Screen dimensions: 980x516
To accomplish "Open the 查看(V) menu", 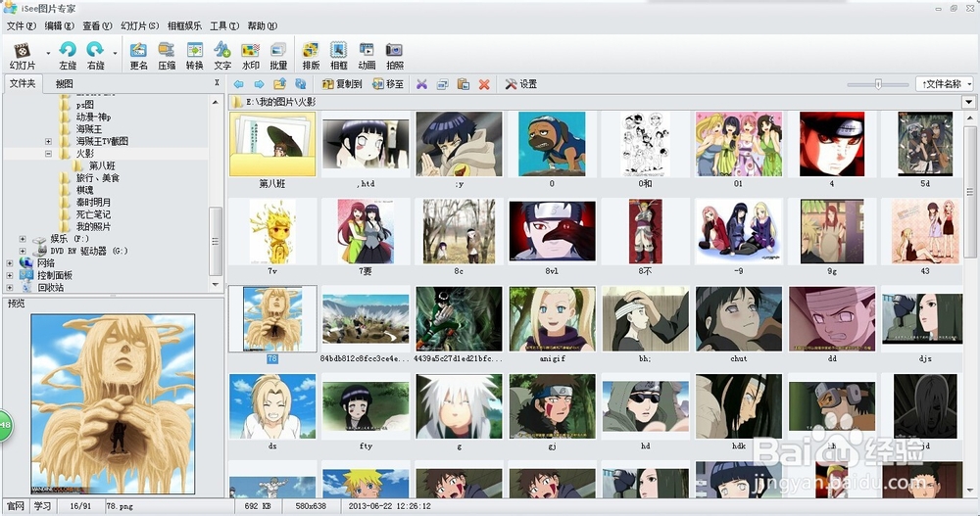I will (x=97, y=25).
